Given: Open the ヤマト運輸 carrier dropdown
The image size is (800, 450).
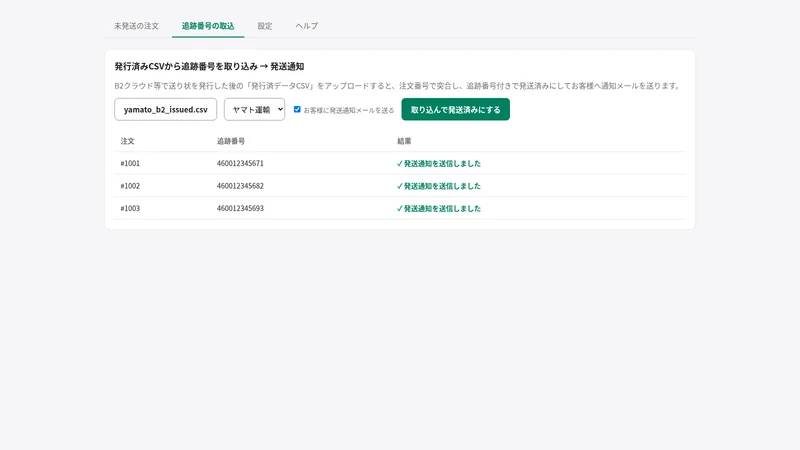Looking at the screenshot, I should 255,110.
